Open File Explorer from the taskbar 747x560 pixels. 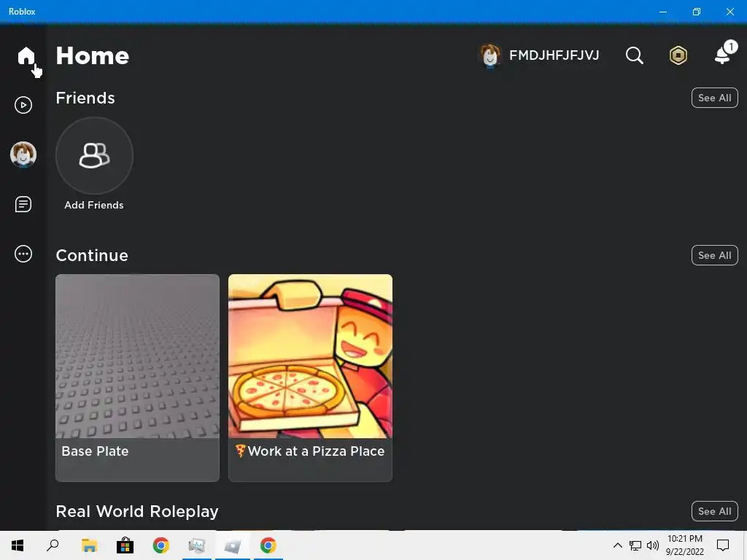89,545
